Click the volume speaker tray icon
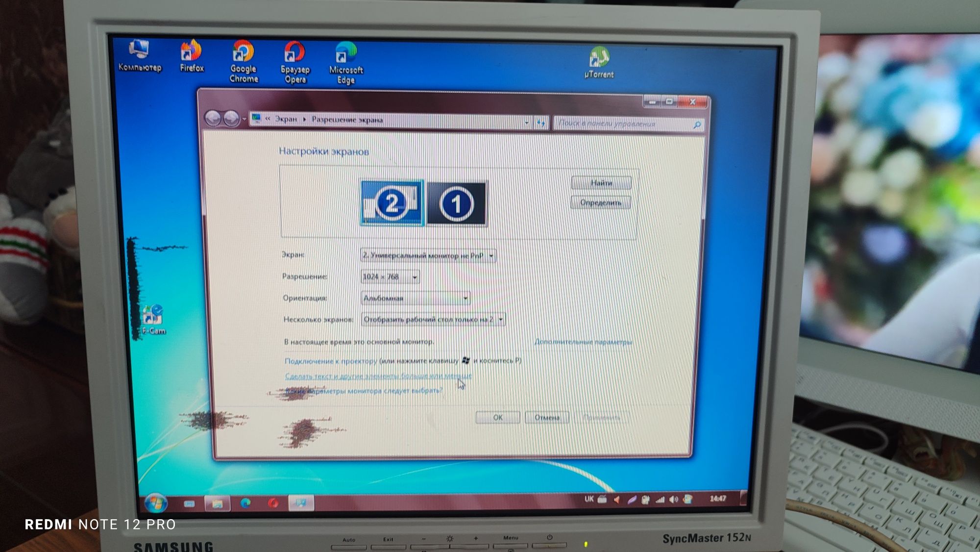The height and width of the screenshot is (552, 980). (674, 499)
